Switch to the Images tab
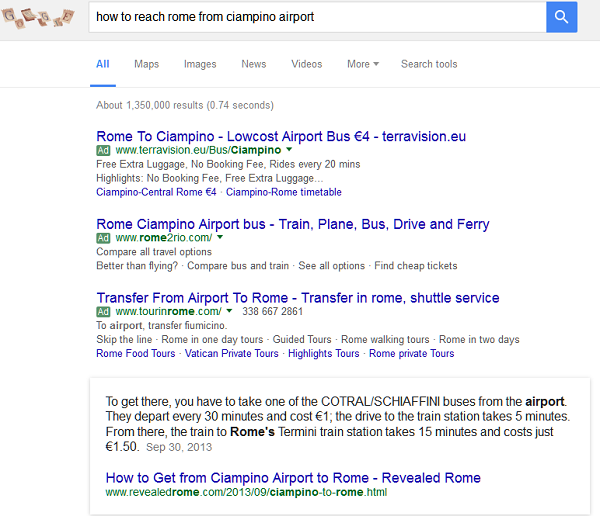The height and width of the screenshot is (516, 600). coord(200,64)
